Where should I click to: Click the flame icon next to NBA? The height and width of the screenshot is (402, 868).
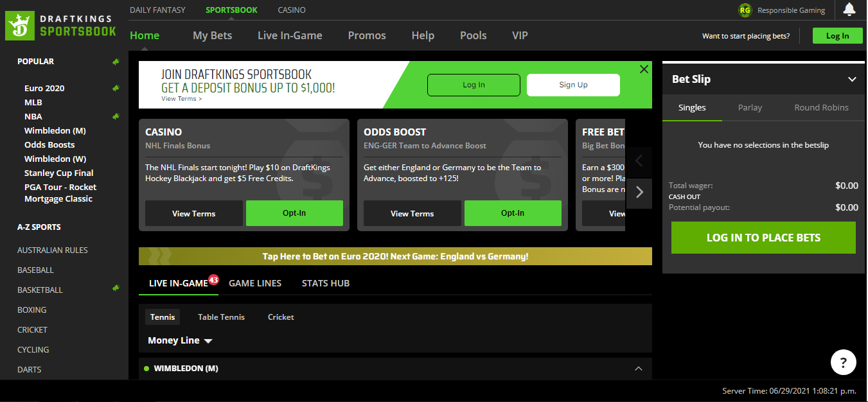coord(116,116)
